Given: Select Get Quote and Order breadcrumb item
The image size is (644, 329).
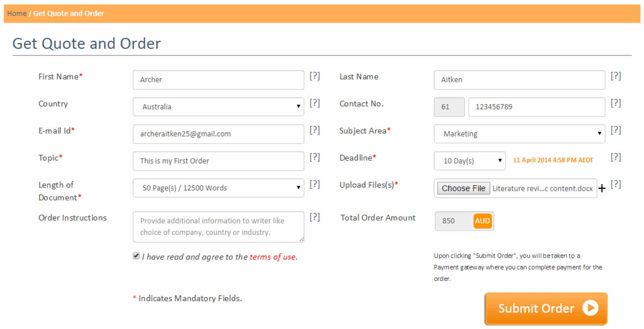Looking at the screenshot, I should tap(69, 14).
